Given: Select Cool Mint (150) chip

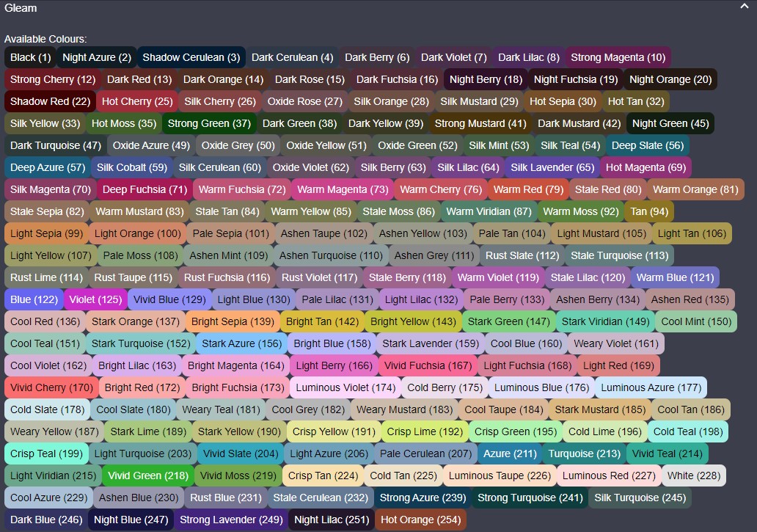Looking at the screenshot, I should click(696, 321).
